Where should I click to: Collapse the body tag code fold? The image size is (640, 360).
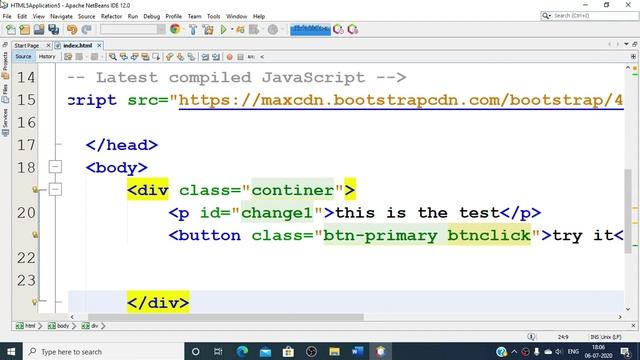55,167
